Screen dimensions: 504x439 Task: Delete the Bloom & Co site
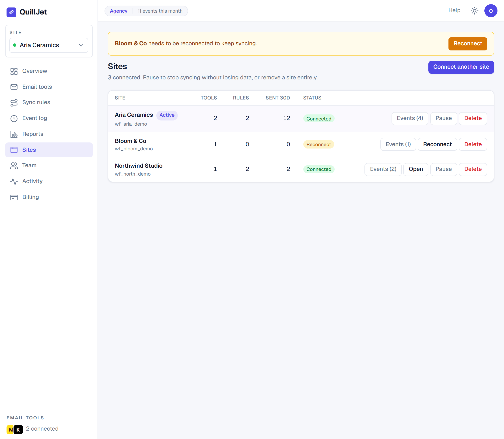[473, 144]
